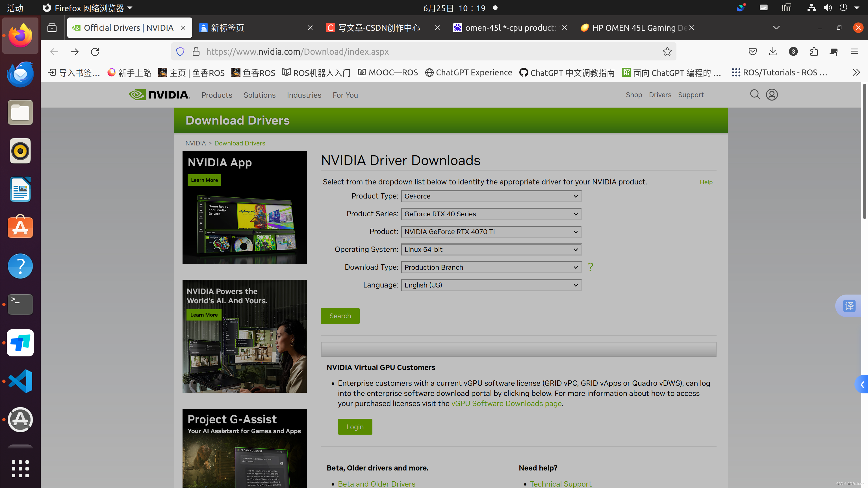Open the NVIDIA site search icon
868x488 pixels.
pos(755,95)
